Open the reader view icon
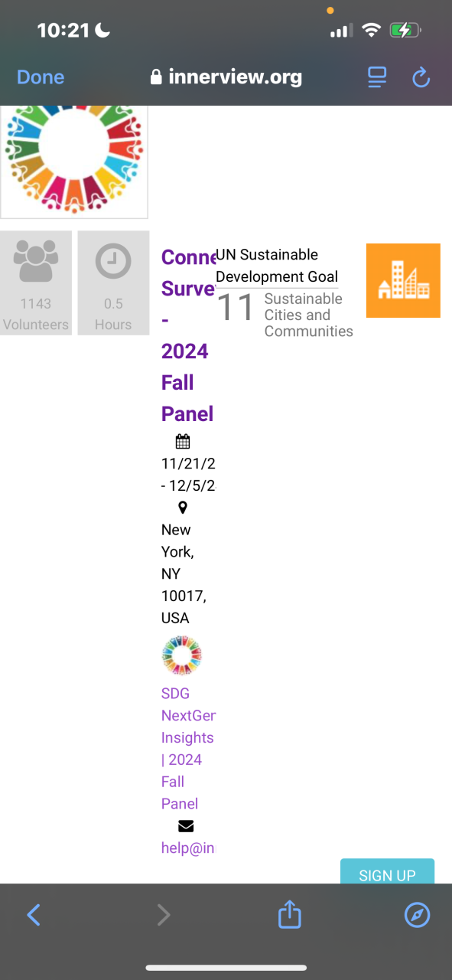This screenshot has height=980, width=452. pyautogui.click(x=376, y=77)
